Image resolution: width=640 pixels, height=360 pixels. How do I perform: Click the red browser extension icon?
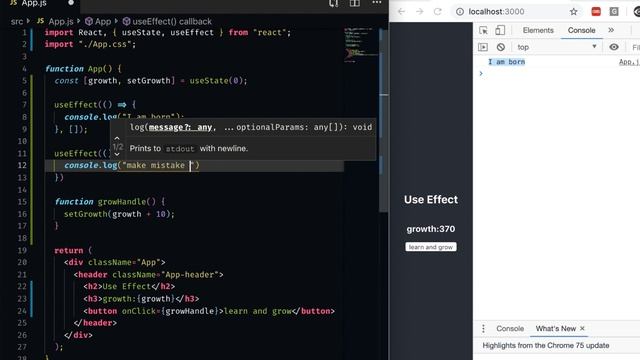596,11
